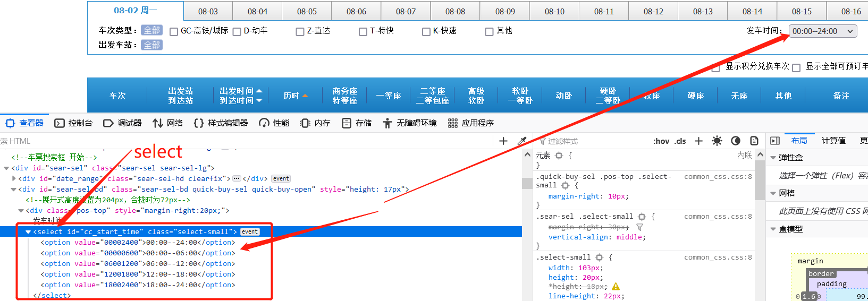Image resolution: width=868 pixels, height=301 pixels.
Task: Click event badge on date_range div
Action: click(x=281, y=179)
